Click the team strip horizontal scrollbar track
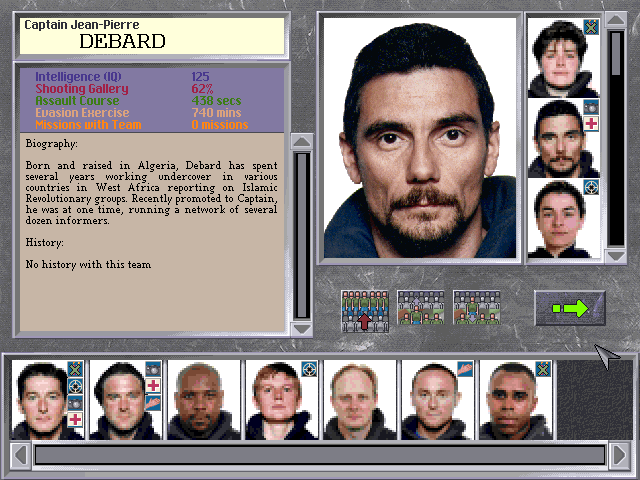This screenshot has width=640, height=480. coord(320,455)
